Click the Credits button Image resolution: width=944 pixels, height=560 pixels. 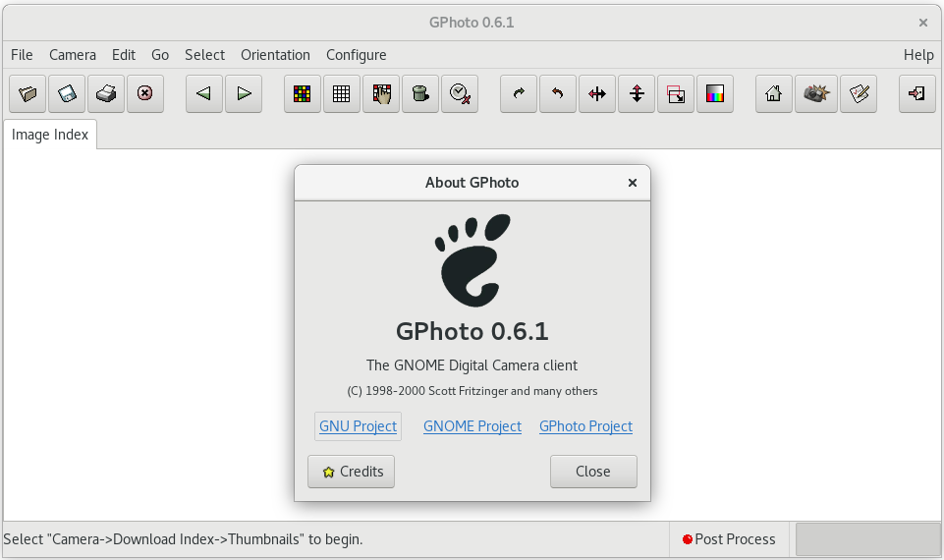(351, 472)
